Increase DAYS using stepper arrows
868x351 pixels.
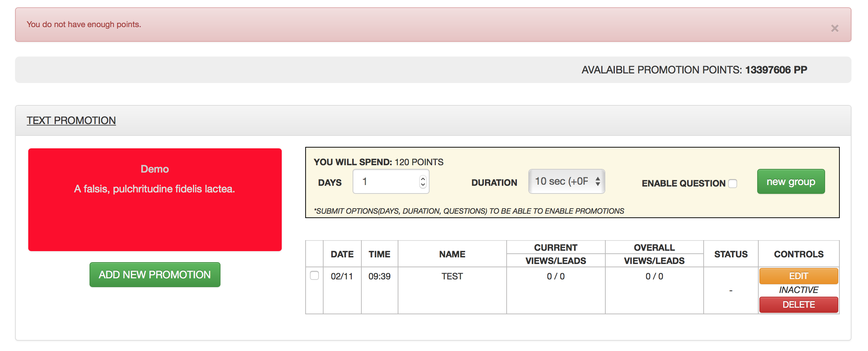[x=423, y=178]
